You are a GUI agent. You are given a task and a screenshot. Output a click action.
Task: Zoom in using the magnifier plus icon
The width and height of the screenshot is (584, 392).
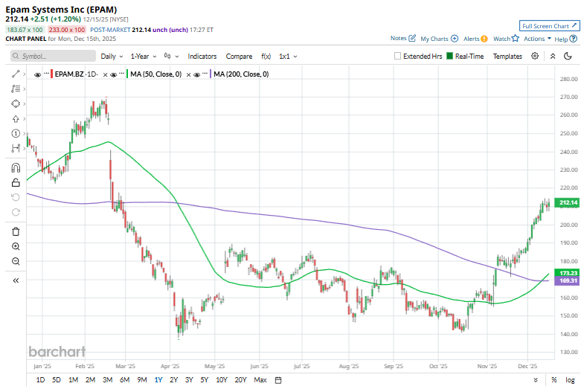16,246
